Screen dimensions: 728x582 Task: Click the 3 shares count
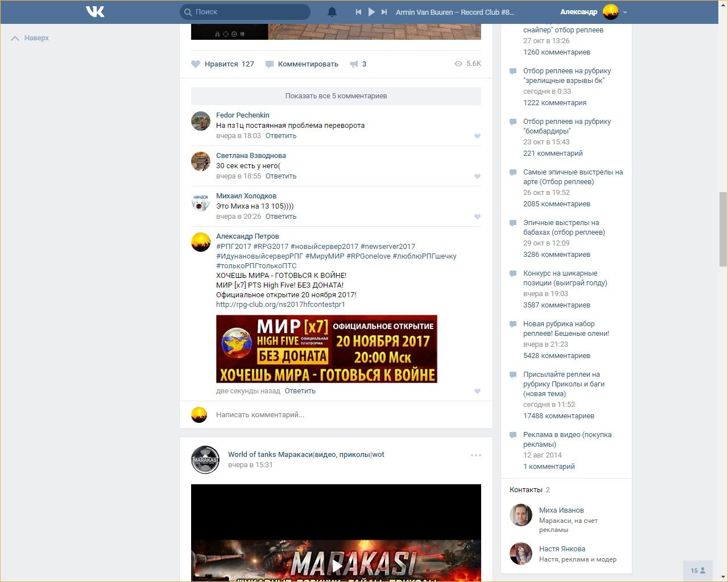point(364,64)
